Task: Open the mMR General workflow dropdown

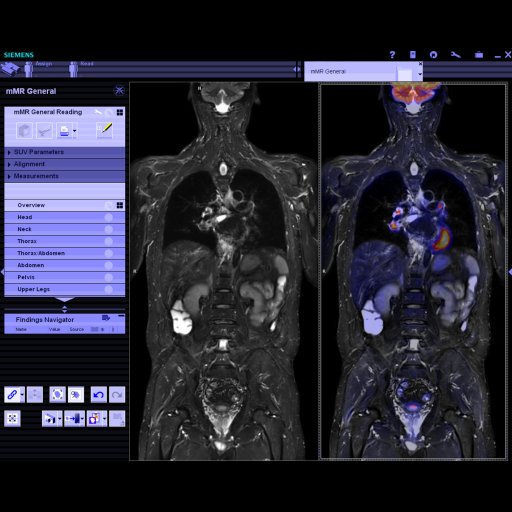Action: (420, 74)
